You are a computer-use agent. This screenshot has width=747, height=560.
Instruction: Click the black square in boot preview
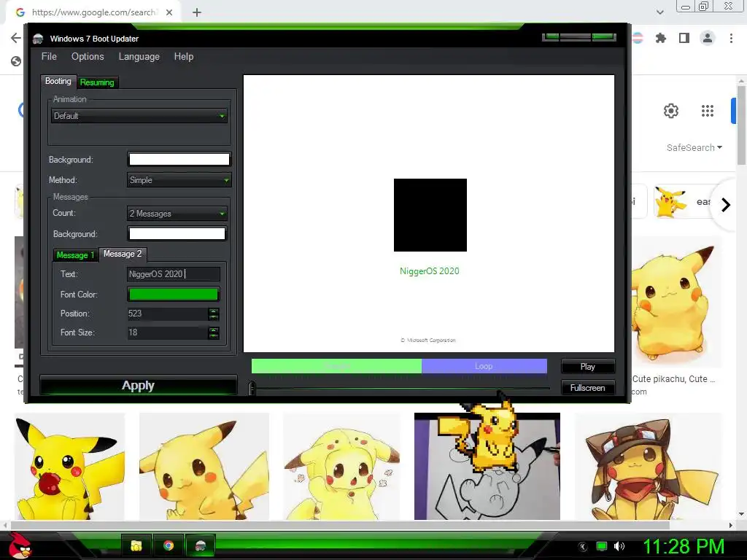coord(430,215)
